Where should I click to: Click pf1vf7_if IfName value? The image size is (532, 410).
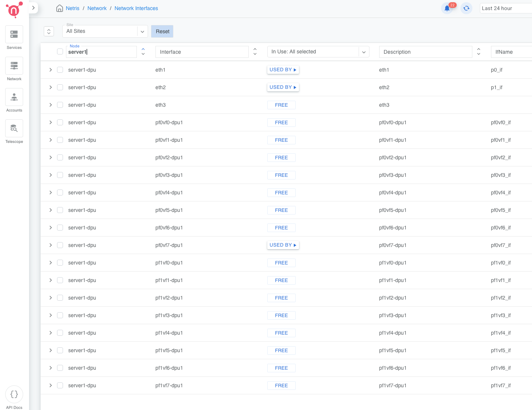[501, 385]
